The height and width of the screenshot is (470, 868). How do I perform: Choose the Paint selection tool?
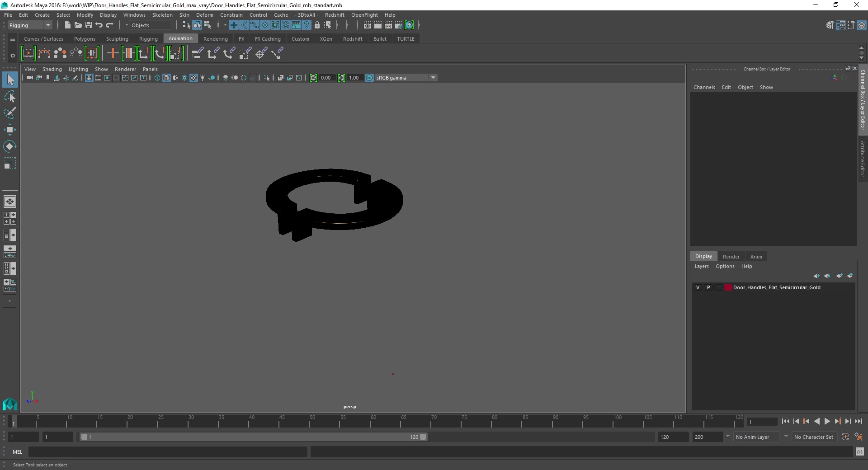(10, 113)
